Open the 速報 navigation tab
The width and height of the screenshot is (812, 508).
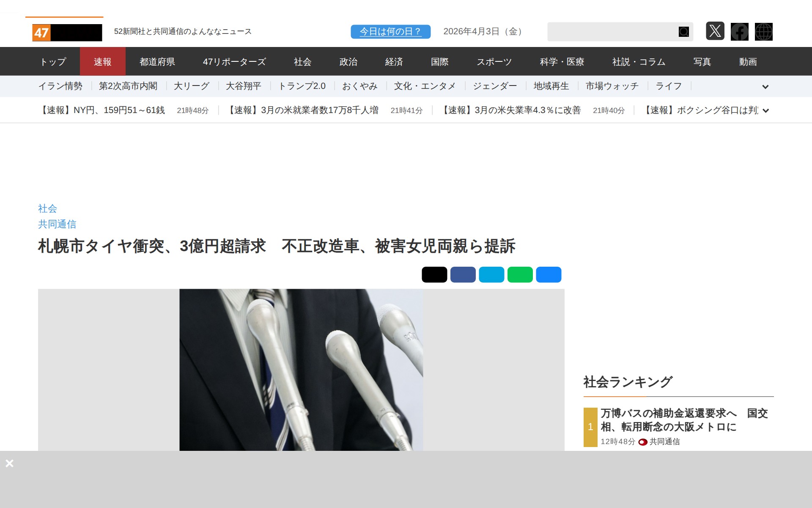[102, 62]
